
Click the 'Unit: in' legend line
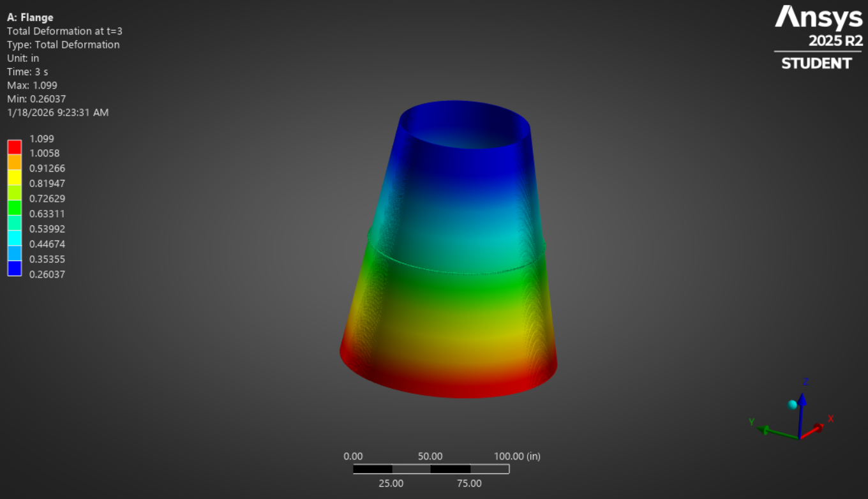(23, 58)
